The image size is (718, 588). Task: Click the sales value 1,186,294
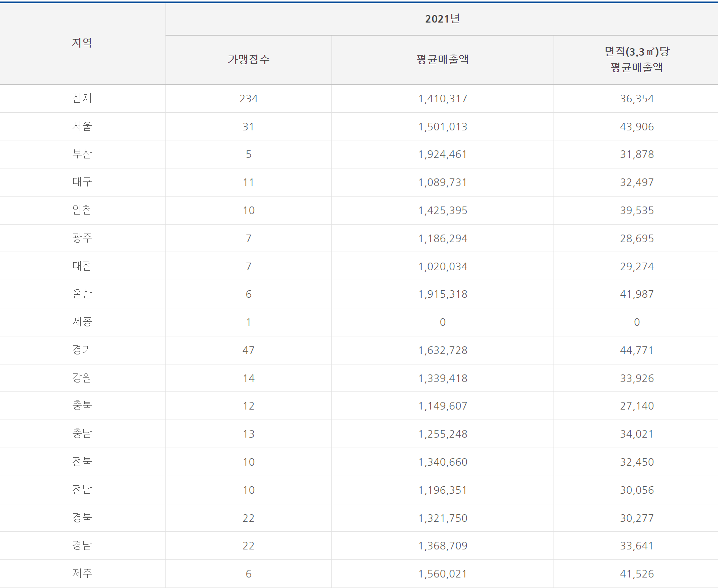click(443, 239)
